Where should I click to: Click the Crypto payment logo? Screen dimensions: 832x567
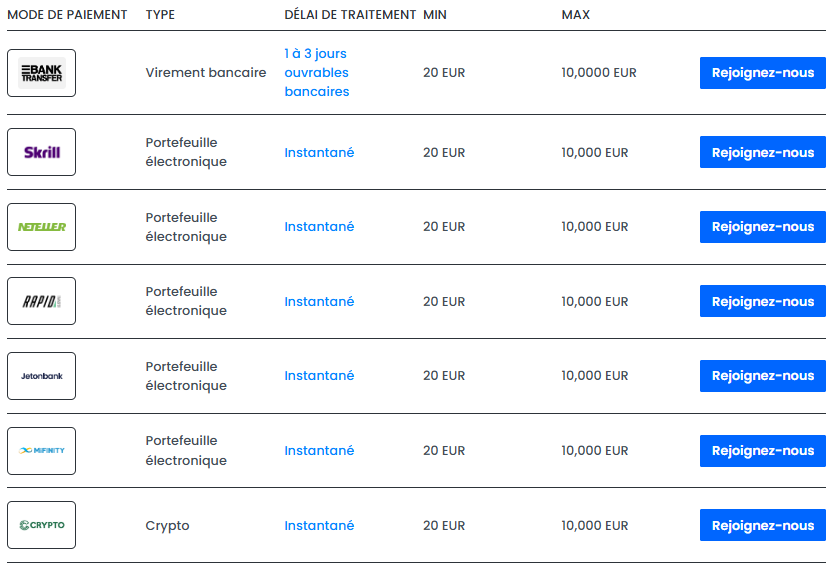point(41,525)
